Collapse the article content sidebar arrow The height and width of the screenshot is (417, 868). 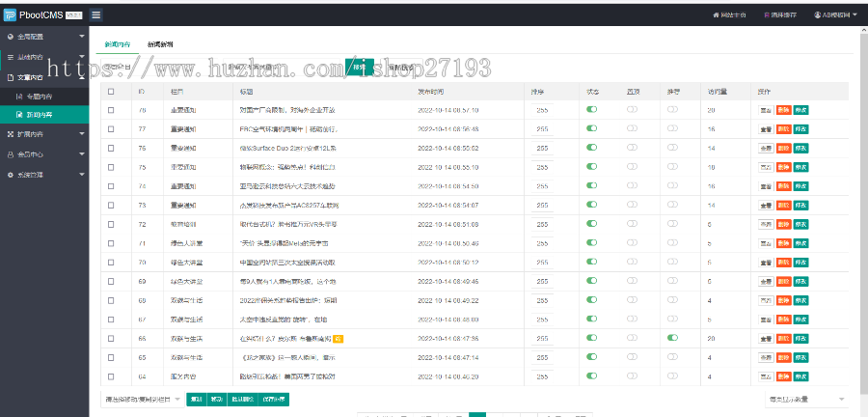(82, 77)
